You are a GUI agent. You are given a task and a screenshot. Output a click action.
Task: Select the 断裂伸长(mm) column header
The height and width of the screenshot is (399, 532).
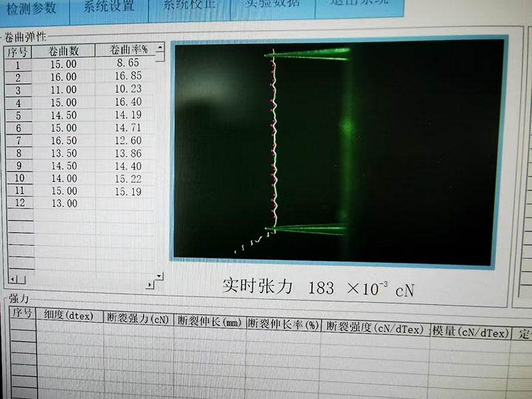click(x=209, y=322)
